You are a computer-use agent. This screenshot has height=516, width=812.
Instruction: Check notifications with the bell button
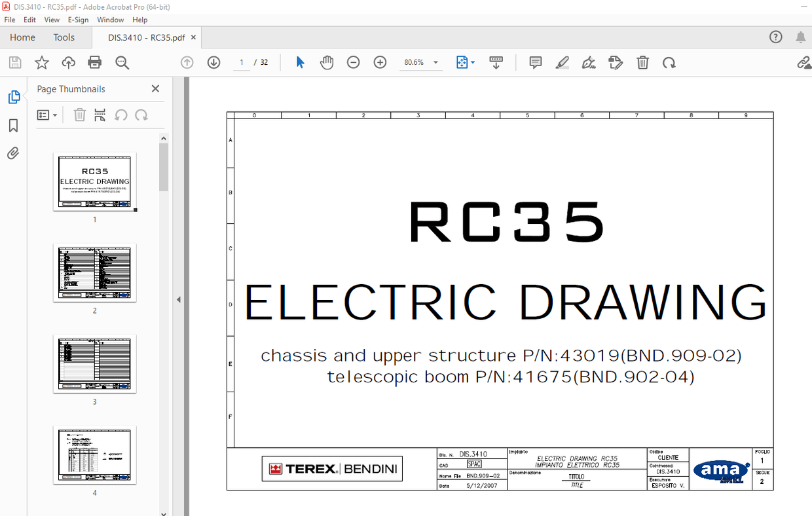tap(800, 37)
